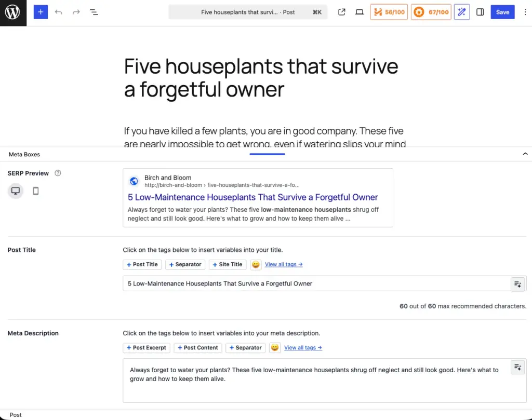Click the intro paragraph block
This screenshot has width=532, height=420.
click(x=265, y=136)
